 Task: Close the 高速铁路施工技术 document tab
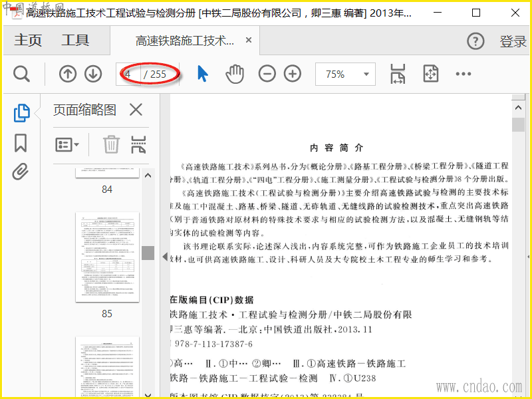click(249, 40)
